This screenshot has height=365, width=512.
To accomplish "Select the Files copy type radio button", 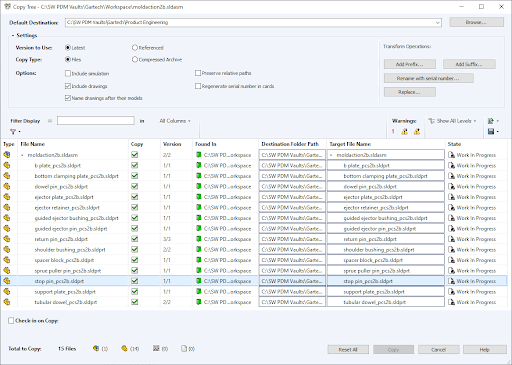I will click(x=68, y=59).
